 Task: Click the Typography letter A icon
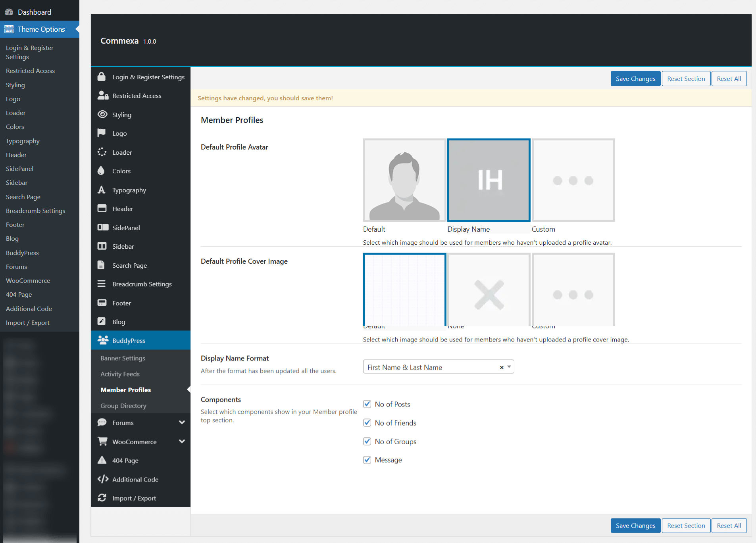tap(102, 190)
